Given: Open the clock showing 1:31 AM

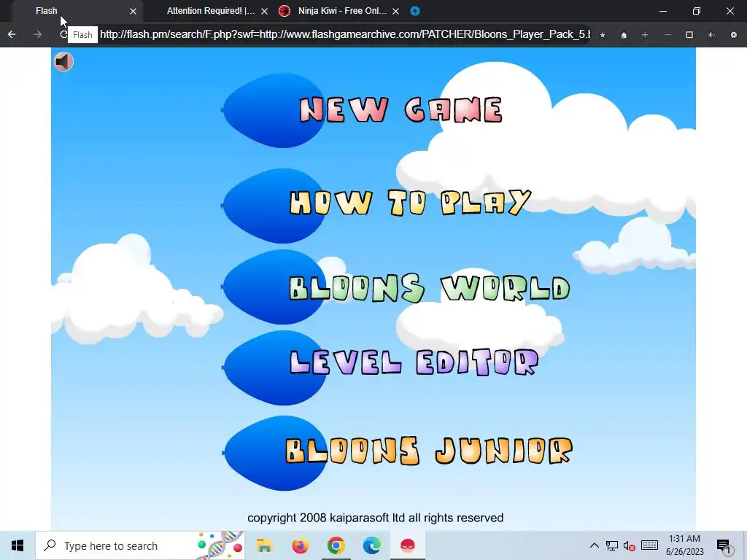Looking at the screenshot, I should pyautogui.click(x=684, y=545).
